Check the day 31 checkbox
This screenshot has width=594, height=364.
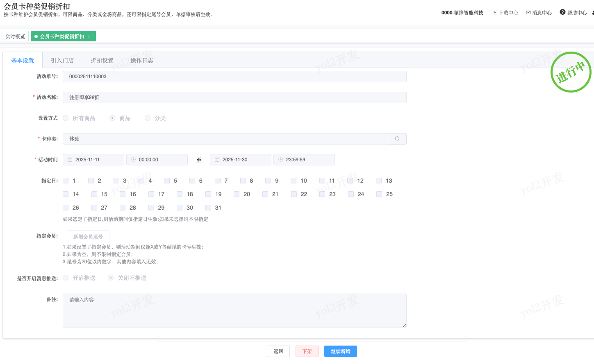click(x=208, y=208)
